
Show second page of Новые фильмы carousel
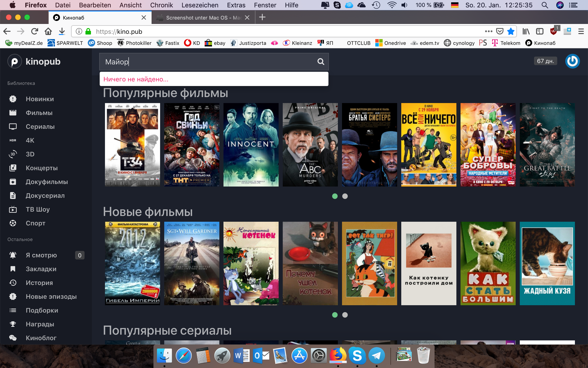tap(345, 315)
